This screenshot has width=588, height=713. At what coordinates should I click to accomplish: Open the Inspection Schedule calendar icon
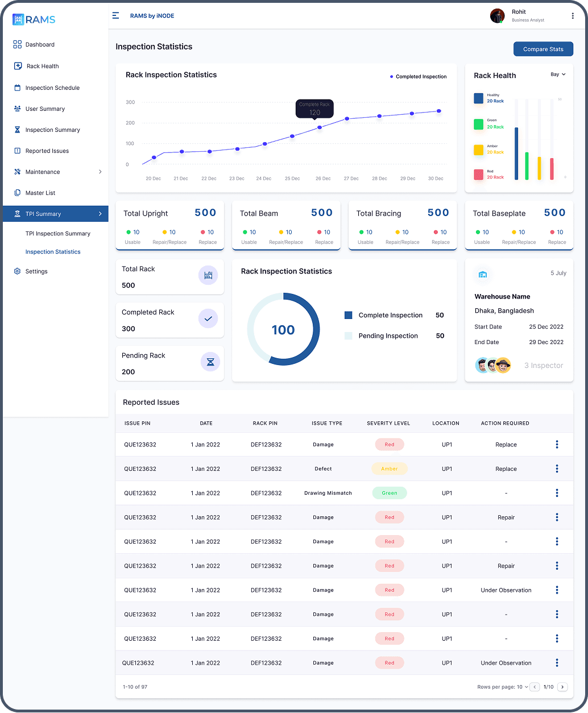point(16,88)
